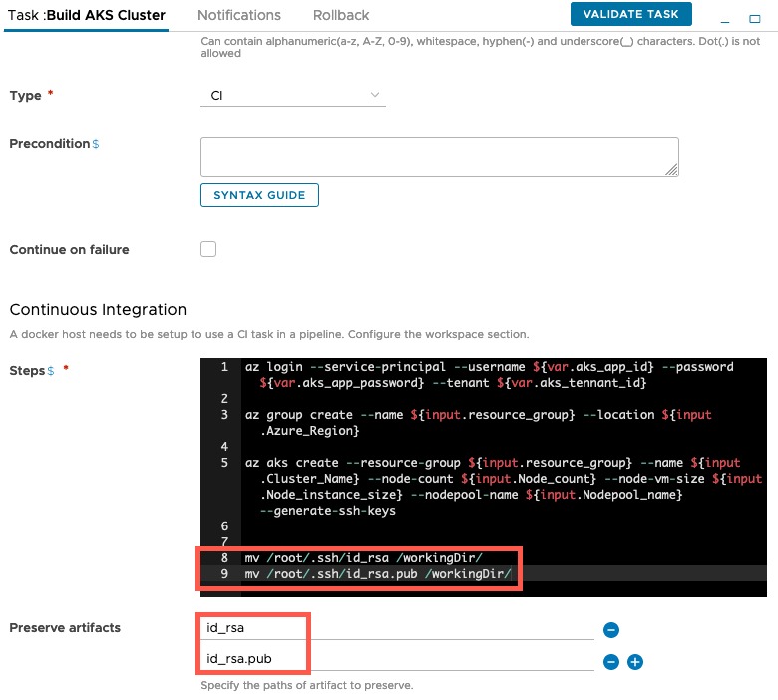Remove the id_rsa.pub artifact with minus icon
The height and width of the screenshot is (700, 778).
coord(610,662)
